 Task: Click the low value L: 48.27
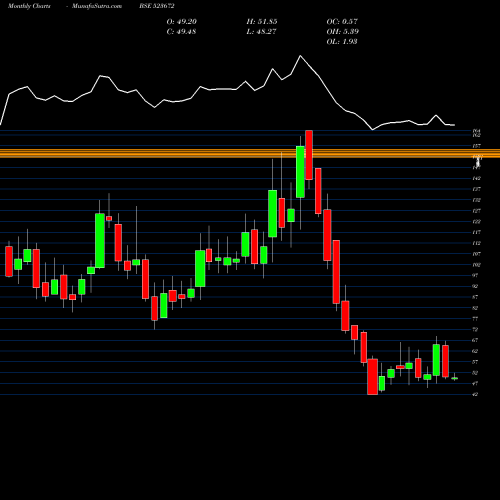coord(261,32)
